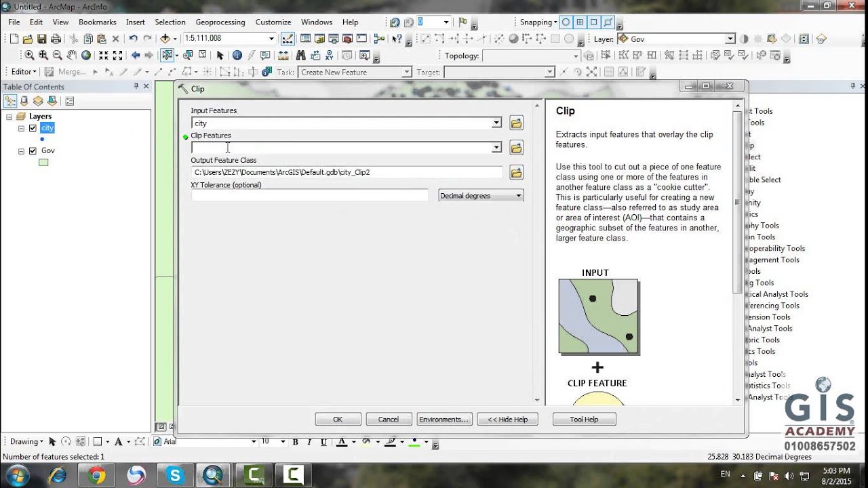Open Environments settings in Clip dialog
Screen dimensions: 868x488
click(x=444, y=420)
